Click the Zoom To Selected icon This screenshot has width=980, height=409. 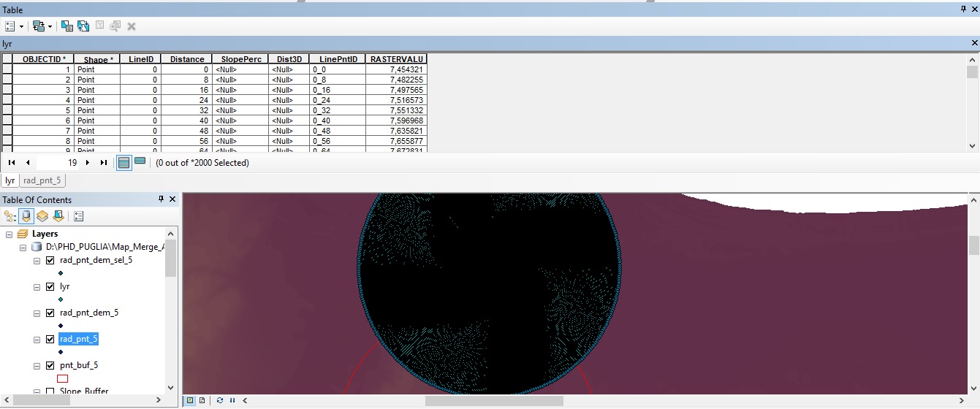click(115, 26)
